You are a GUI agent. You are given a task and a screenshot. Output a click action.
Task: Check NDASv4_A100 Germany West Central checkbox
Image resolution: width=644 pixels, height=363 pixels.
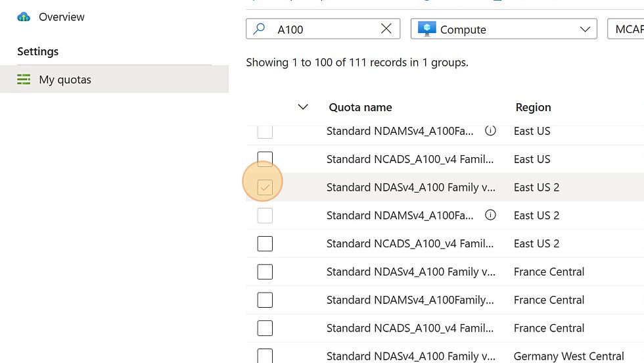click(265, 356)
